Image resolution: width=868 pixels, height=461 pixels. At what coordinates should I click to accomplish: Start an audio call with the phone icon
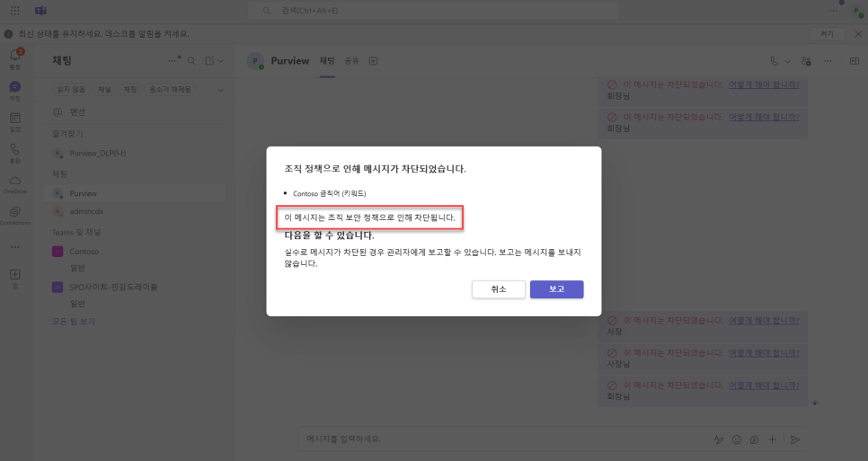click(x=774, y=61)
